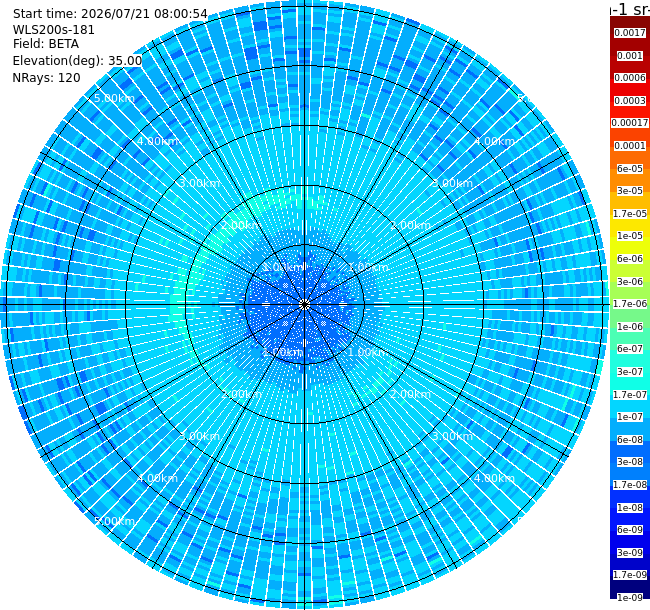Select the 0.001 dark red colorbar level
Screen dimensions: 650x610
tap(630, 56)
